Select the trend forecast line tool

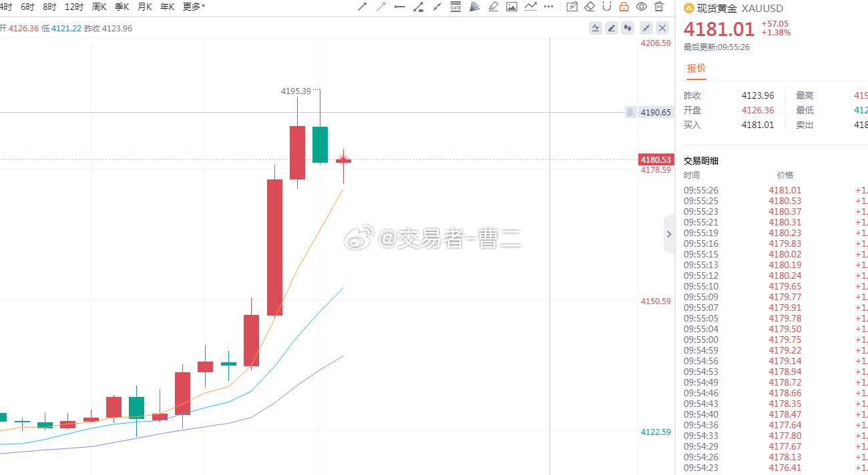point(531,7)
